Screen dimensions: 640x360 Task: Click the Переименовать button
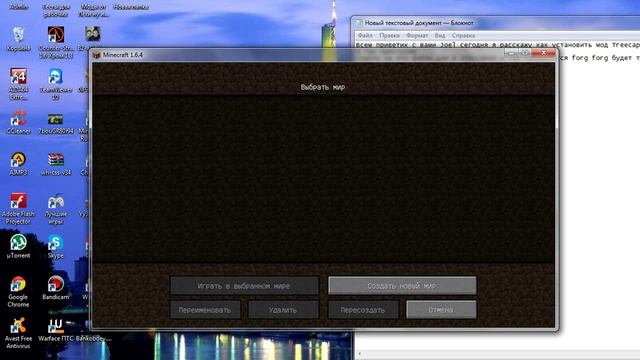[205, 310]
